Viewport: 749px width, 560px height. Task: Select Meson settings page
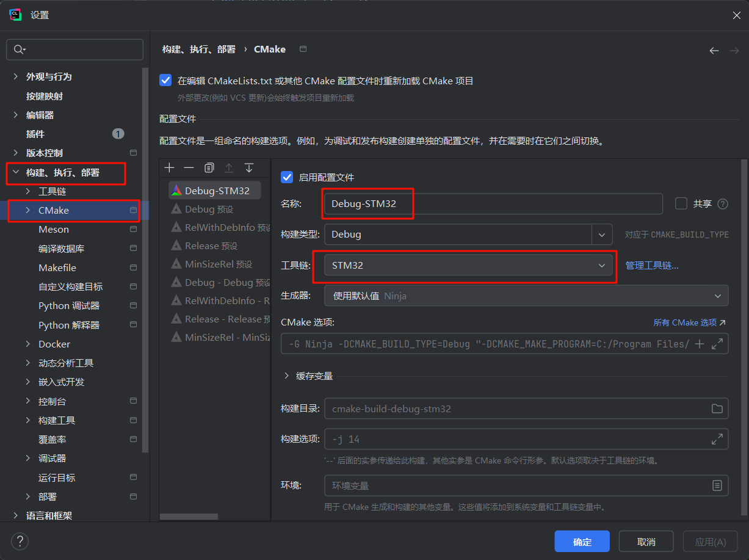click(54, 230)
